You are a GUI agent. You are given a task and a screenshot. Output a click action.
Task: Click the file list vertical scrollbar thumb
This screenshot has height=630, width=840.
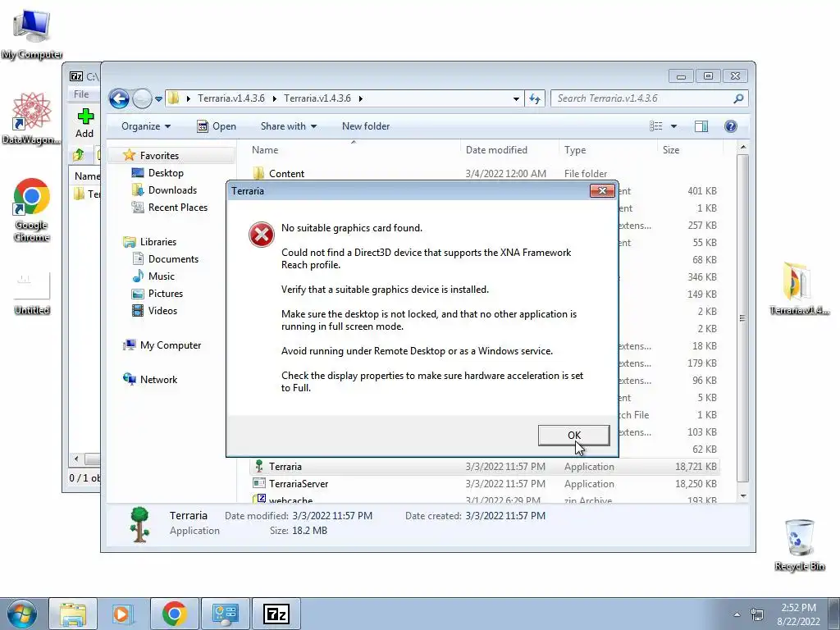(x=742, y=318)
